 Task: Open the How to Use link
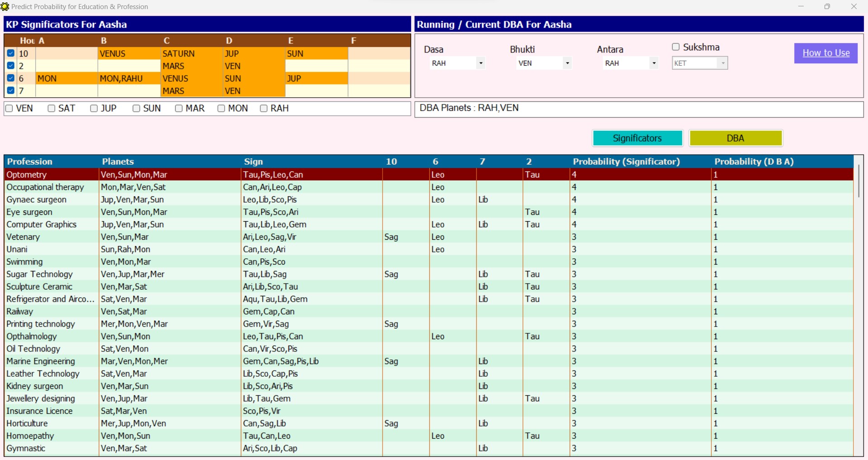click(x=825, y=53)
